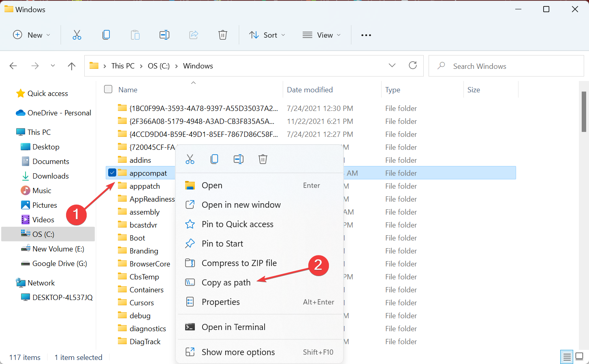Click the chevron after OS (C:) in the address bar
Viewport: 589px width, 364px height.
(177, 66)
